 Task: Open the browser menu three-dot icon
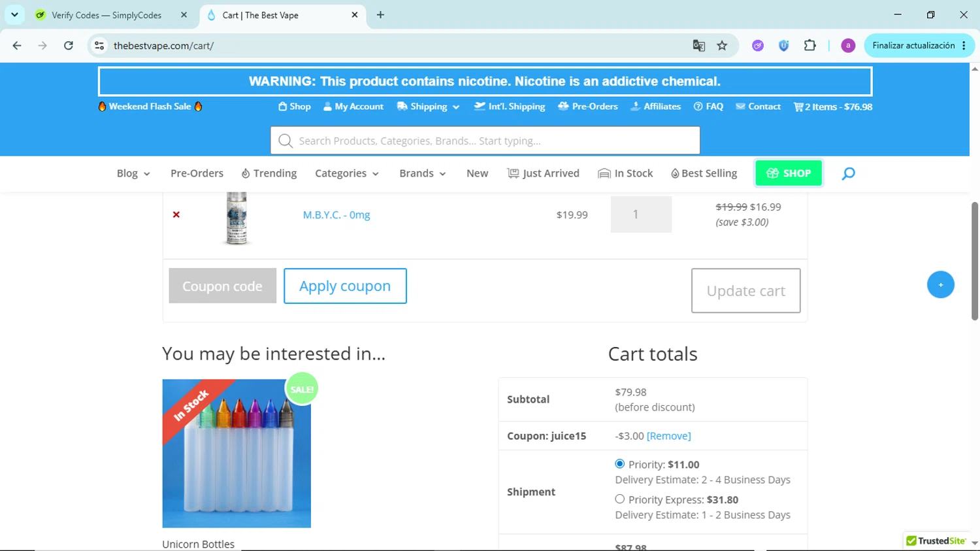pos(964,46)
